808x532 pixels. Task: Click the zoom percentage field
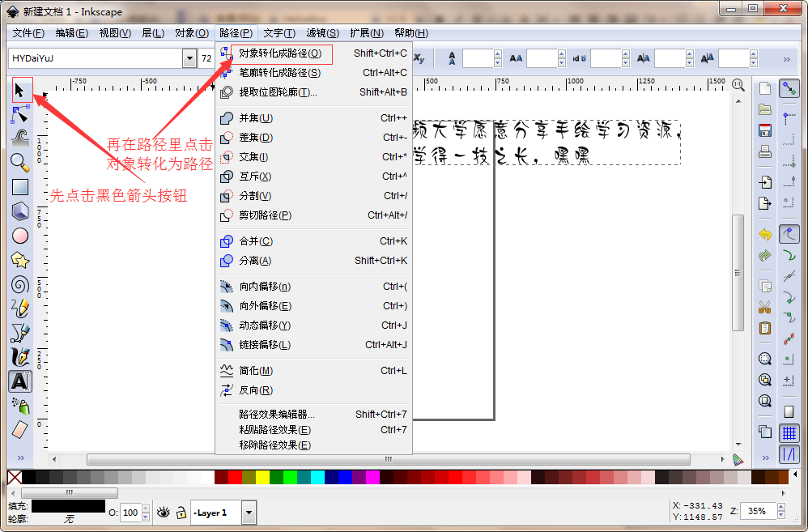(x=757, y=511)
